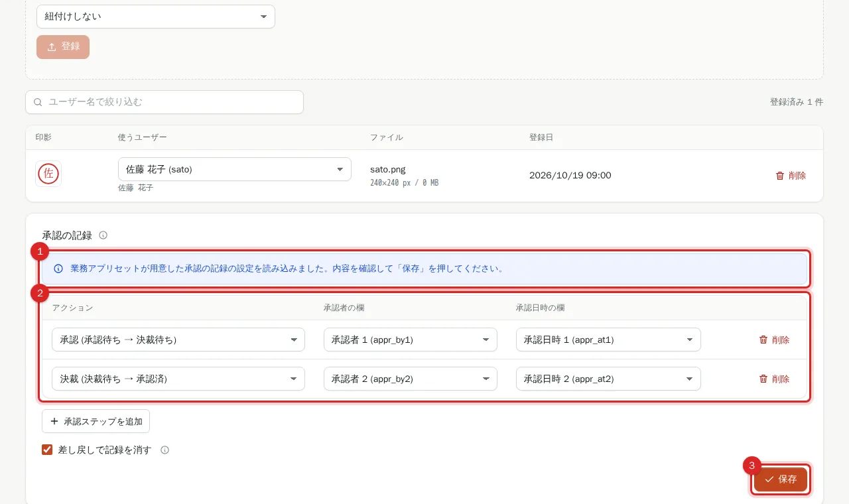This screenshot has height=504, width=849.
Task: Click the アクション column header
Action: (72, 308)
